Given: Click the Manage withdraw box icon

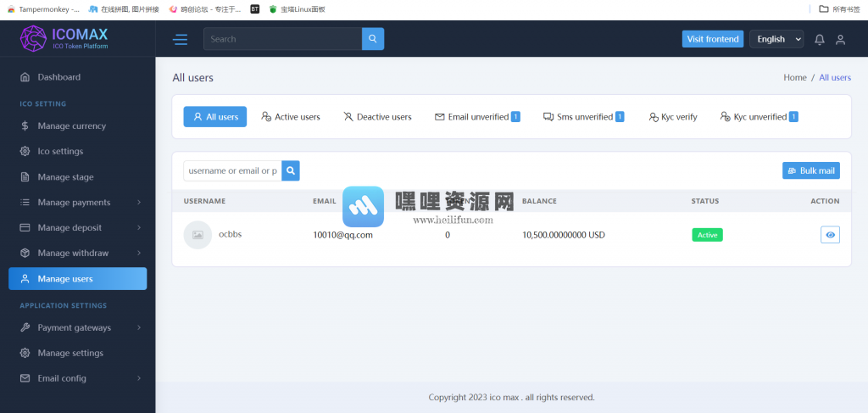Looking at the screenshot, I should coord(25,253).
